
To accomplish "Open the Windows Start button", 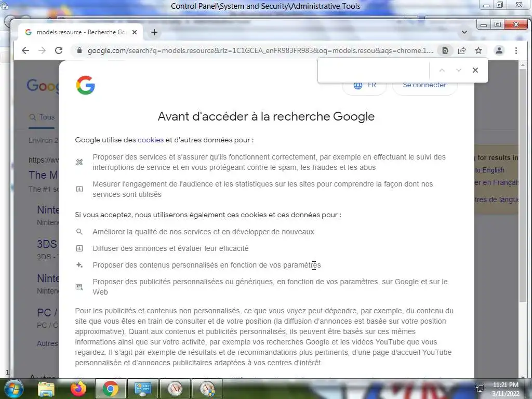I will click(x=13, y=389).
